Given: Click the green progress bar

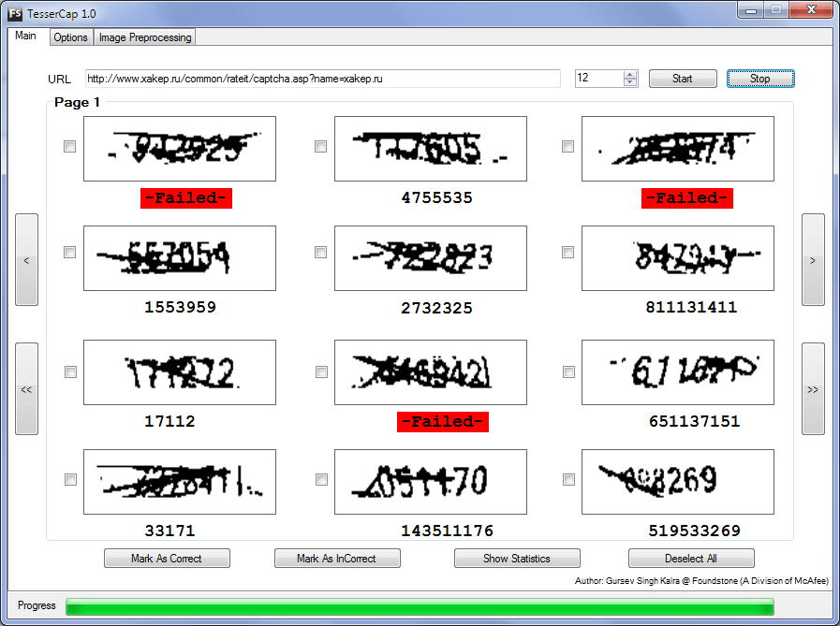Looking at the screenshot, I should pos(420,606).
